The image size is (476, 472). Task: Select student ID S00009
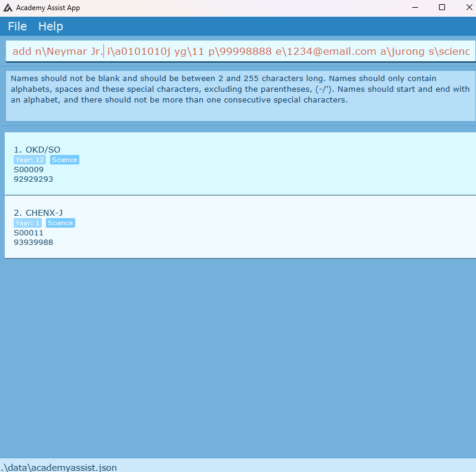pos(29,170)
